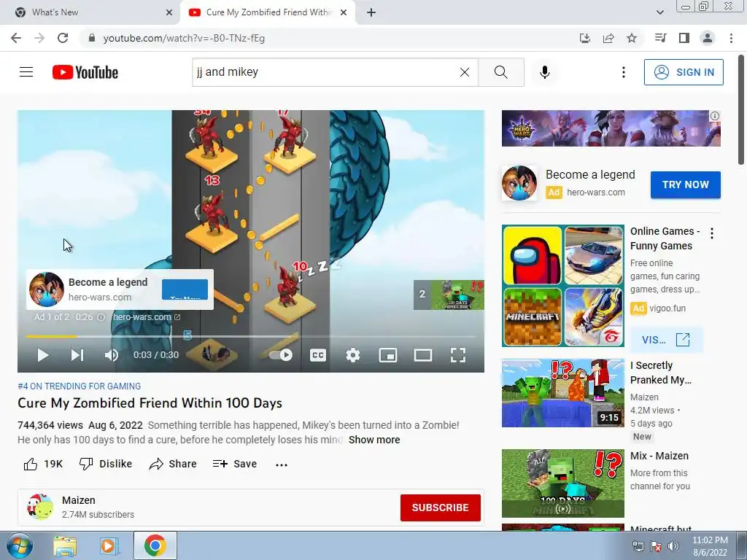Start voice search with microphone

click(544, 72)
